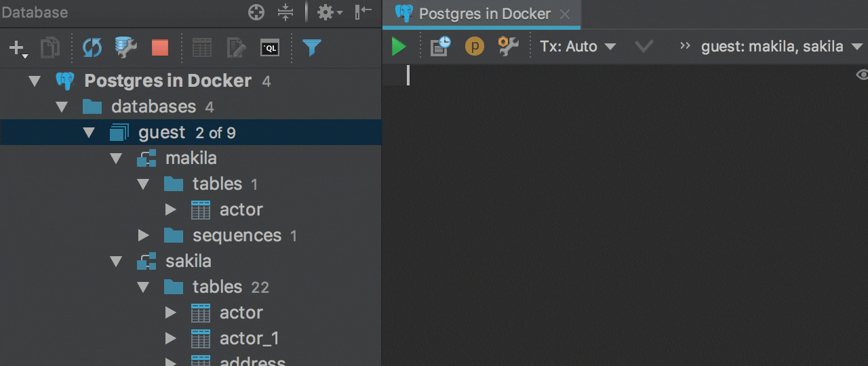Select the tables 1 folder under makila

pos(191,184)
